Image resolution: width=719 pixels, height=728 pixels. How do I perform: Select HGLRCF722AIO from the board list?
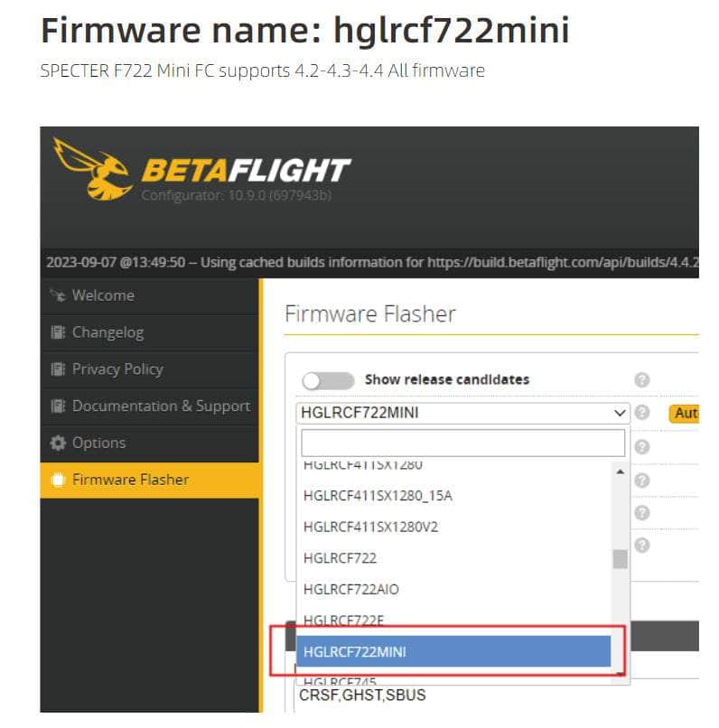351,589
